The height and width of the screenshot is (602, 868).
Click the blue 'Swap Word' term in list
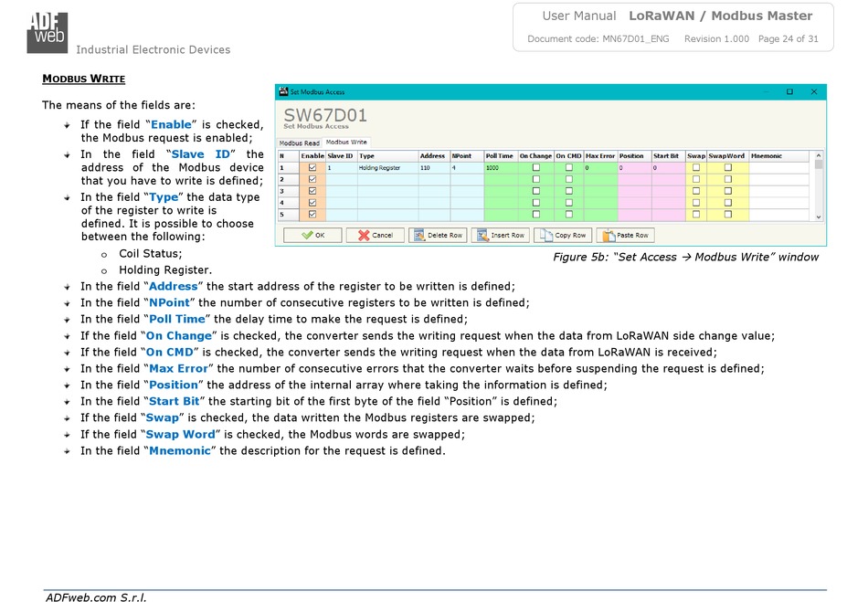[x=180, y=434]
